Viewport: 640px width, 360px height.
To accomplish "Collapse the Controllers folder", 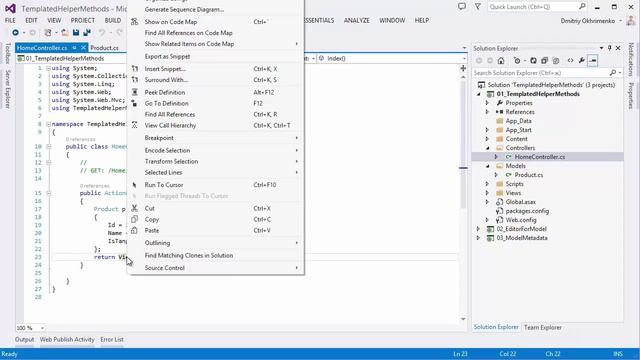I will [487, 148].
